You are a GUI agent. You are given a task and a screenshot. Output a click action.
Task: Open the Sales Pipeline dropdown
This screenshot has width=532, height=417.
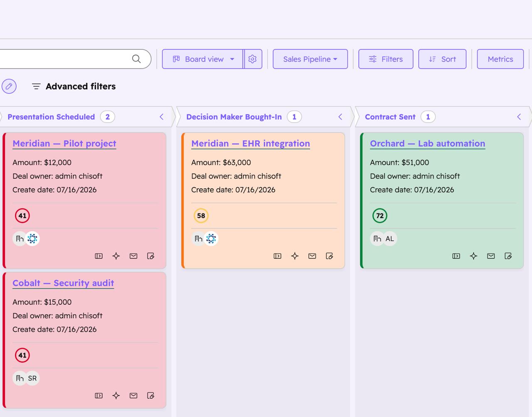pos(310,59)
